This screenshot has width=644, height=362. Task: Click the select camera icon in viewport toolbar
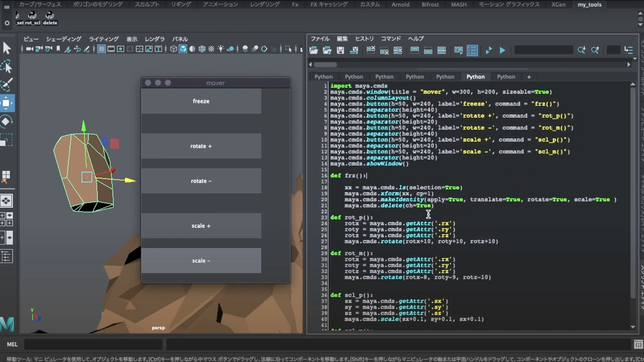coord(30,49)
